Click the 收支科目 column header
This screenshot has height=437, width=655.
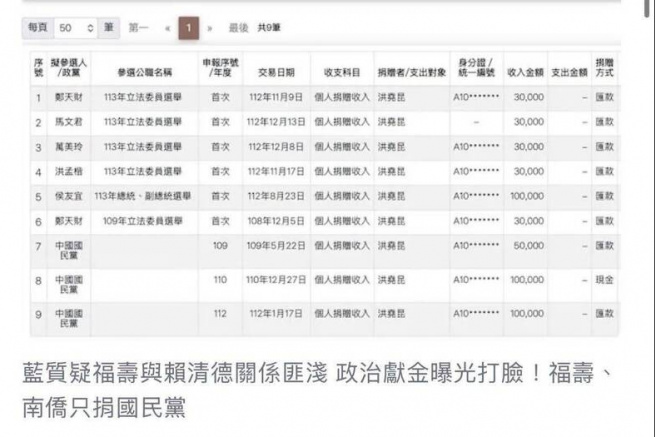(x=342, y=72)
